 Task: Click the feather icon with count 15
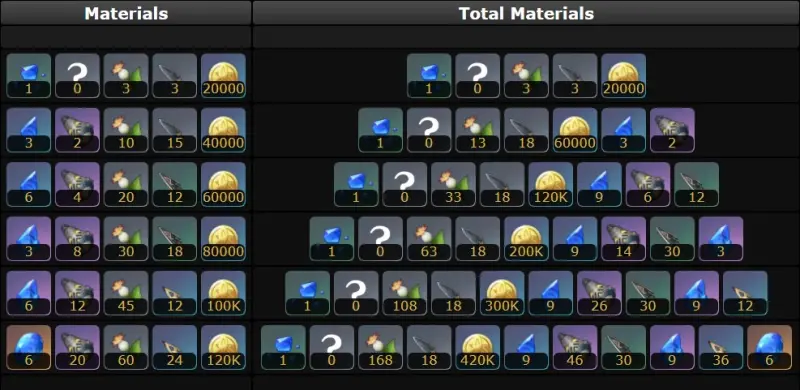point(174,130)
